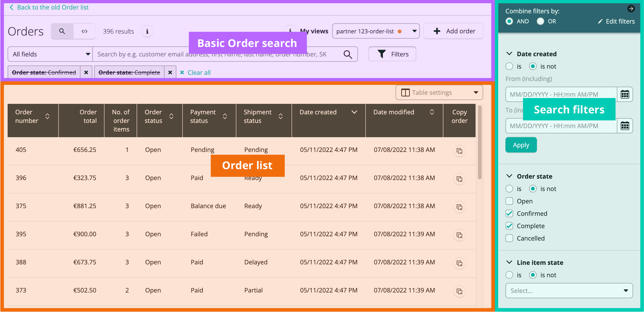Open the From date calendar picker

(624, 94)
